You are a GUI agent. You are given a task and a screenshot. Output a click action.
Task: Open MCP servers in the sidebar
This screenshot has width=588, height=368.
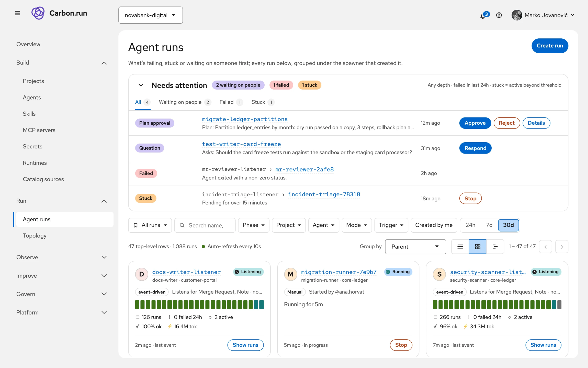coord(39,130)
